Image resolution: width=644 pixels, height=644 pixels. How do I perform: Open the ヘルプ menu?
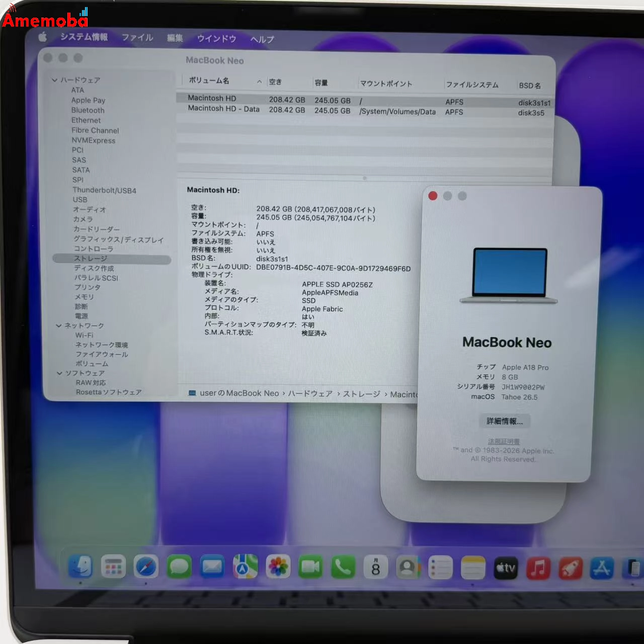(x=262, y=39)
